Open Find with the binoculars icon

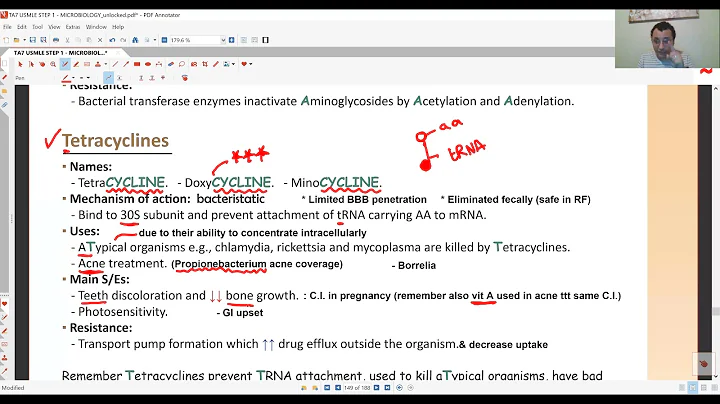[x=135, y=40]
